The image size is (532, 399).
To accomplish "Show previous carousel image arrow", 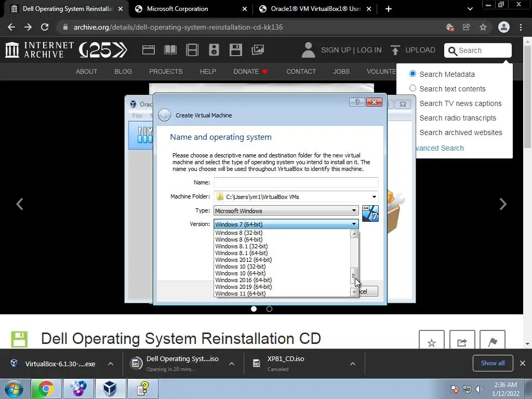I will click(x=20, y=204).
